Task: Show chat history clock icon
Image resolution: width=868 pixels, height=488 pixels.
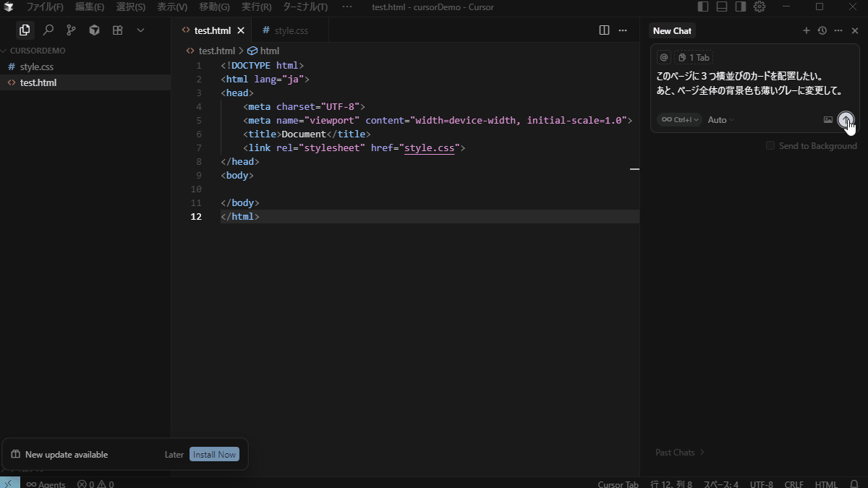Action: [x=822, y=30]
